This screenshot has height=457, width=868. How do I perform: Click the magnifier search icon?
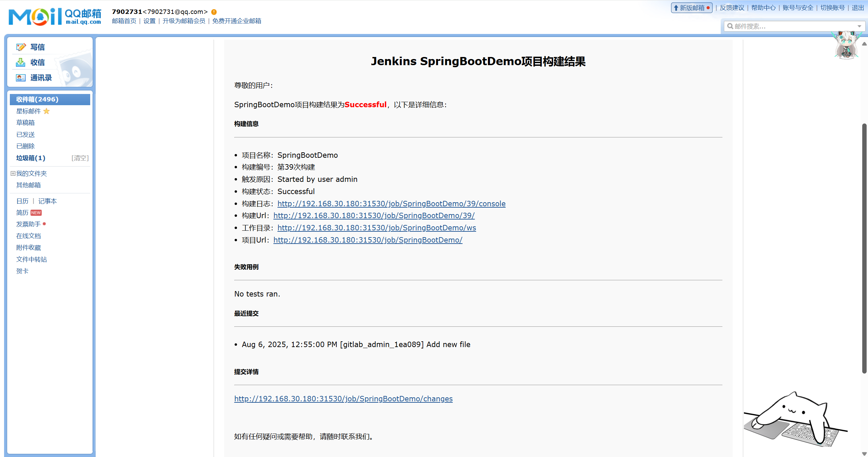(x=730, y=26)
